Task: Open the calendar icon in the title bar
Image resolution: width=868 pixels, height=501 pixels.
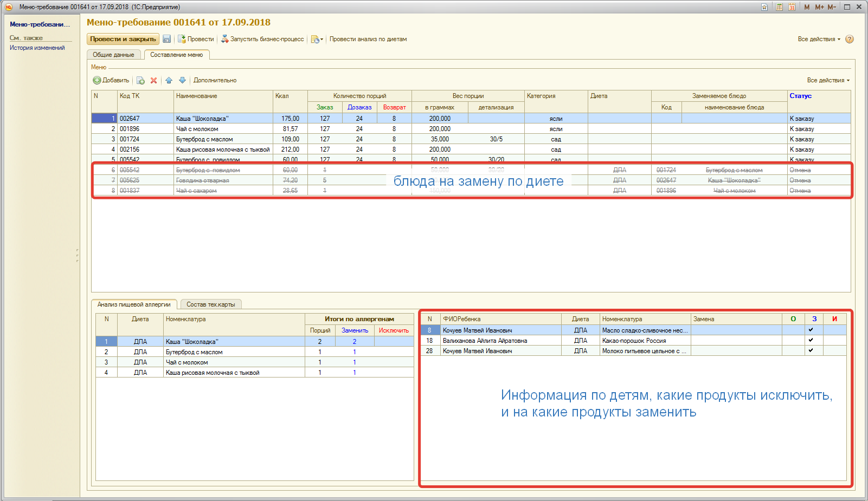Action: point(792,7)
